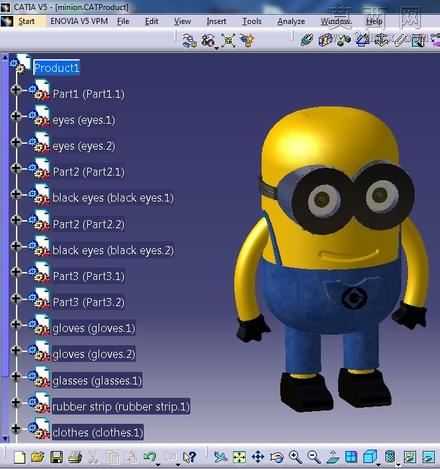Image resolution: width=440 pixels, height=469 pixels.
Task: Click the blue triangle icon in top toolbar
Action: pos(363,40)
